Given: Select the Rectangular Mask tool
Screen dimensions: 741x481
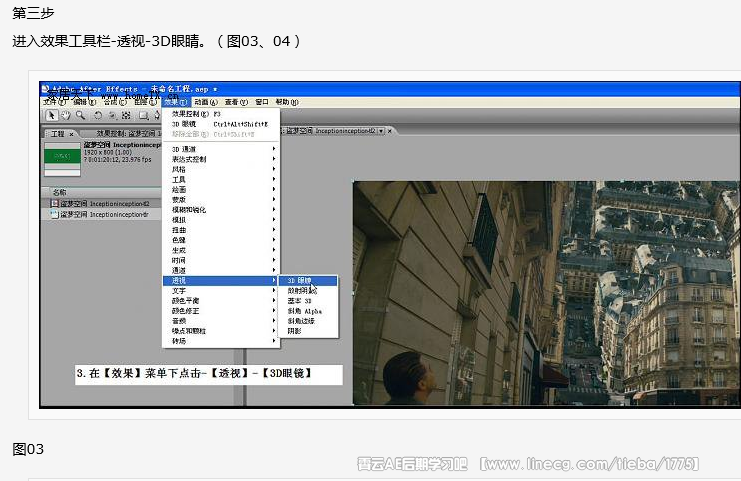Looking at the screenshot, I should (x=143, y=115).
